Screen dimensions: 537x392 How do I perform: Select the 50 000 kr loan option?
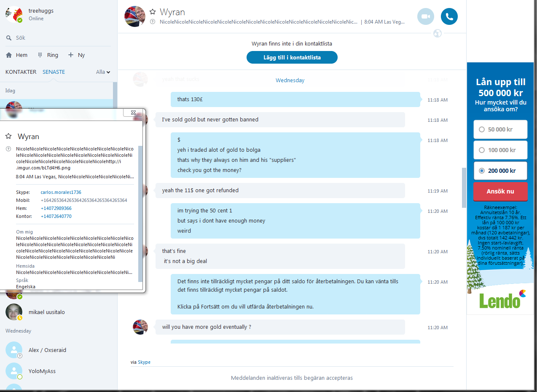500,129
